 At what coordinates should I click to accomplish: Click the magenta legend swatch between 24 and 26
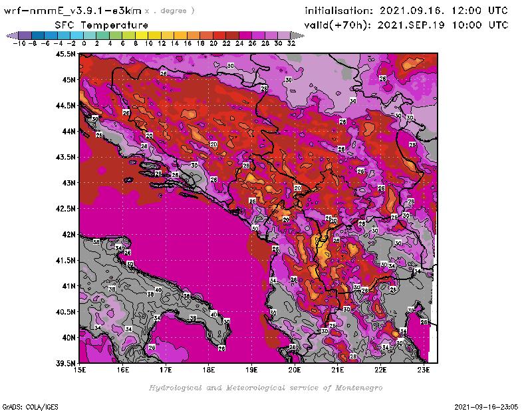click(245, 35)
